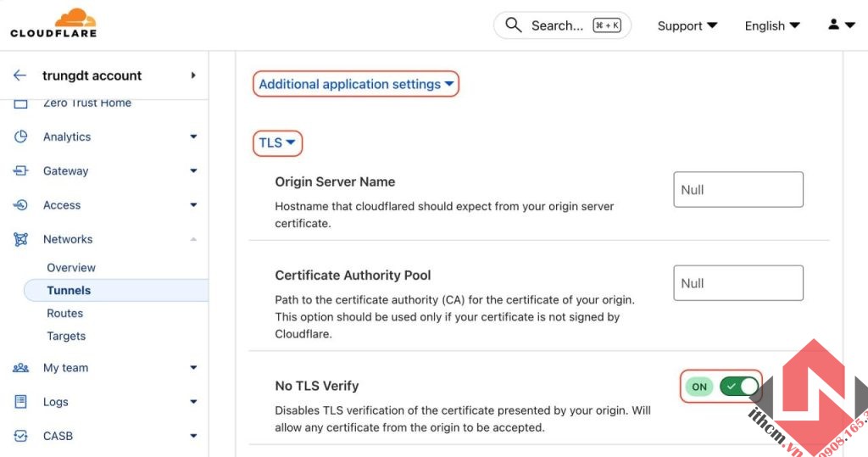Expand the My team menu arrow
Screen dimensions: 868x457
pos(193,367)
